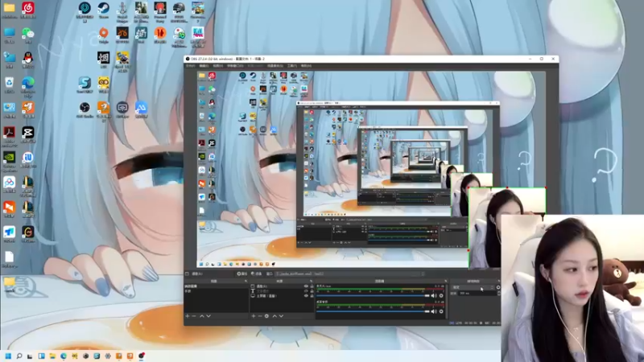The height and width of the screenshot is (362, 644).
Task: Open the scene transition type dropdown
Action: (x=473, y=287)
